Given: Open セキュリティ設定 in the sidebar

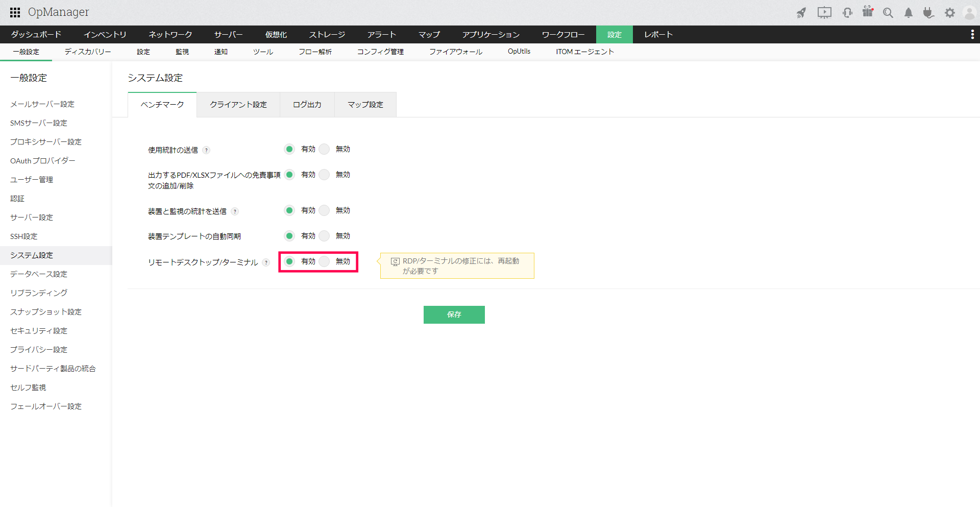Looking at the screenshot, I should tap(39, 331).
